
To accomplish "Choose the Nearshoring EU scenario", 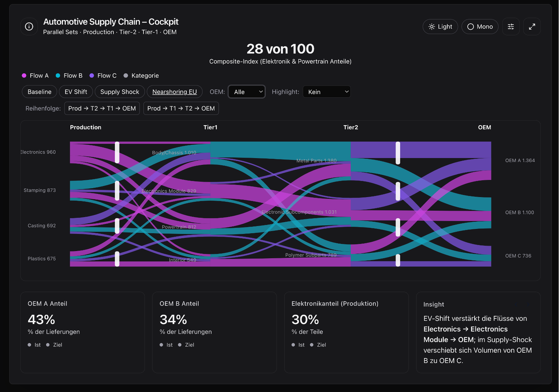I will click(x=174, y=92).
